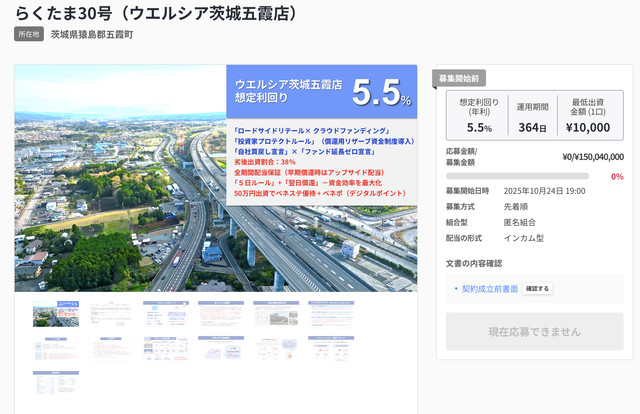Click the amount ¥0/¥150,040,000
This screenshot has height=414, width=640.
tap(593, 157)
